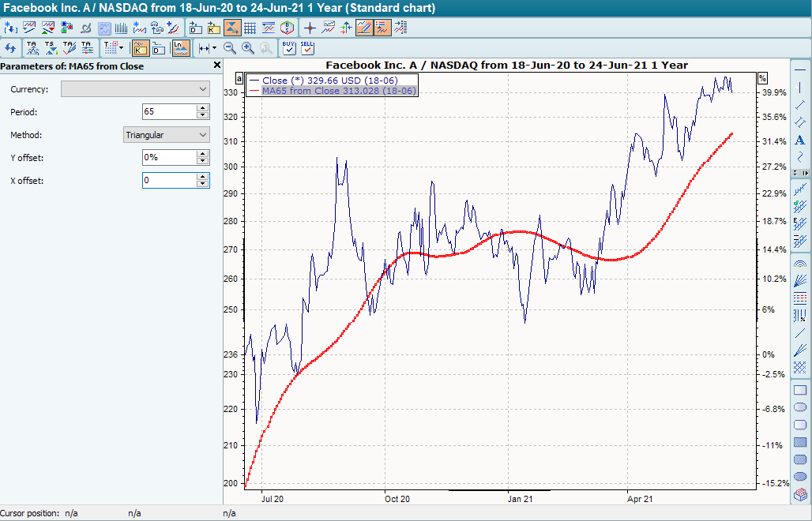Toggle the SELL signals checkbox button
Screen dimensions: 812x521
click(x=307, y=48)
